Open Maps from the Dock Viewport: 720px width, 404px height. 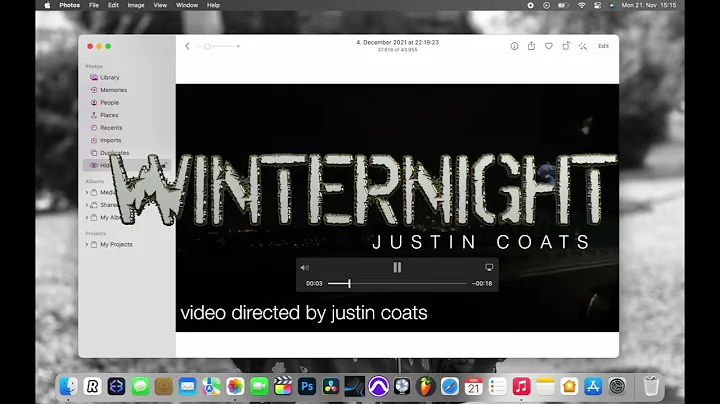coord(211,386)
